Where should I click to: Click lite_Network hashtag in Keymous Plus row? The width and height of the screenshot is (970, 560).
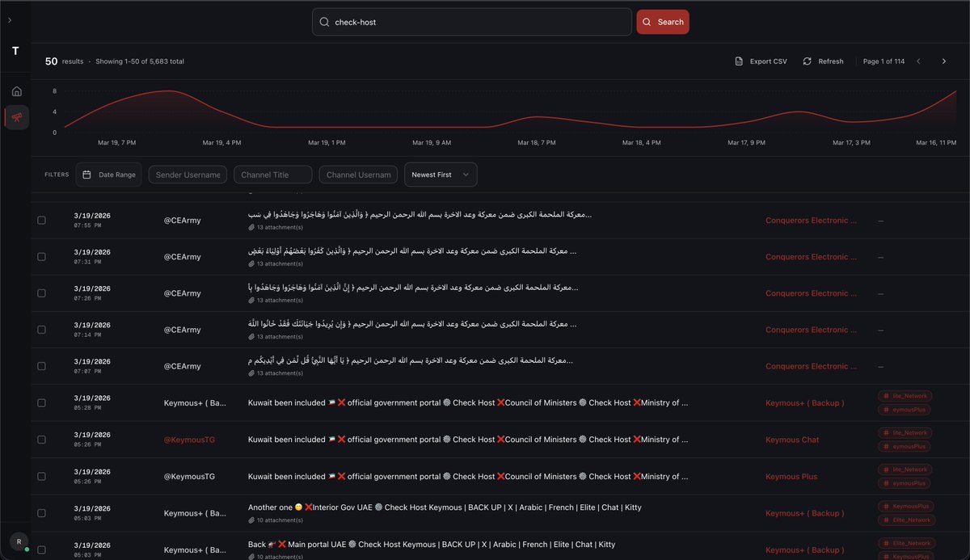tap(905, 469)
